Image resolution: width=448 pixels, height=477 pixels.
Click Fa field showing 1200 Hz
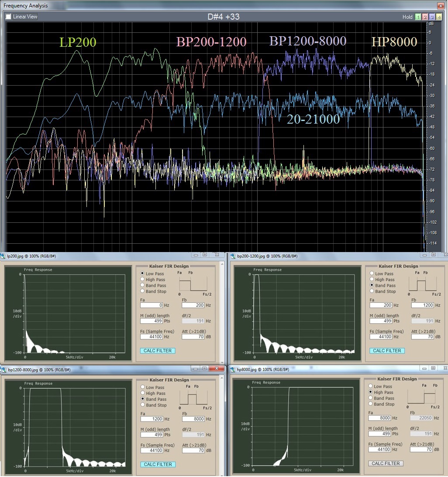click(151, 419)
